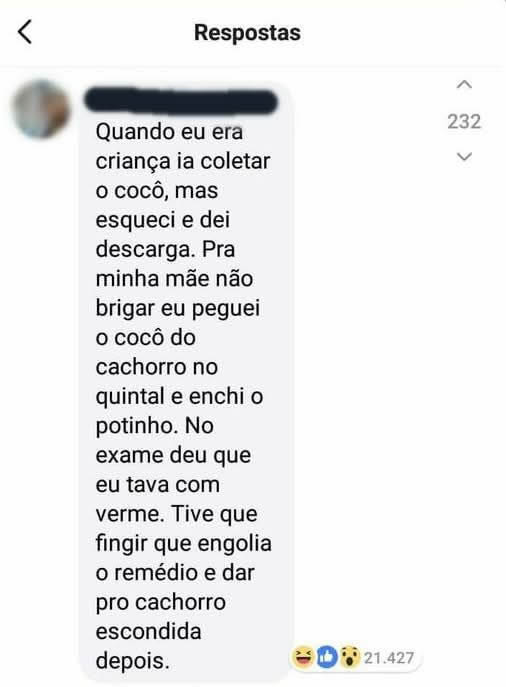Click the surprised wow emoji reaction
This screenshot has width=506, height=687.
click(350, 657)
